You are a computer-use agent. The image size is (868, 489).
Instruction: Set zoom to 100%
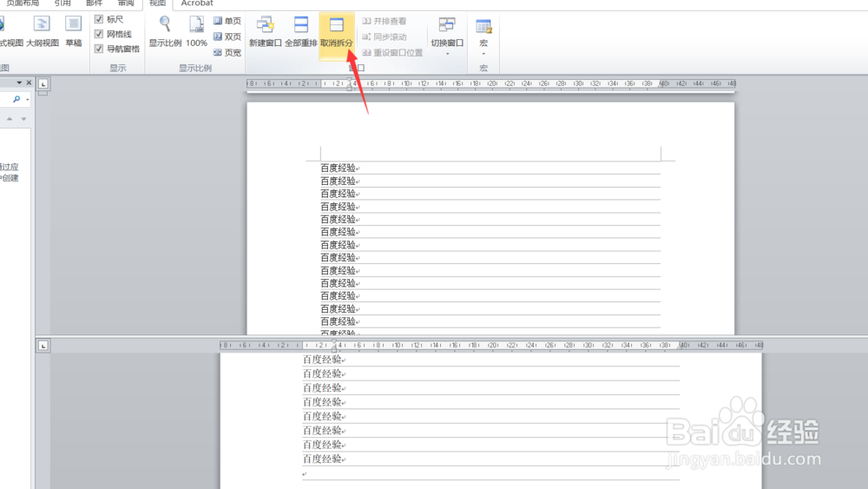click(x=196, y=31)
